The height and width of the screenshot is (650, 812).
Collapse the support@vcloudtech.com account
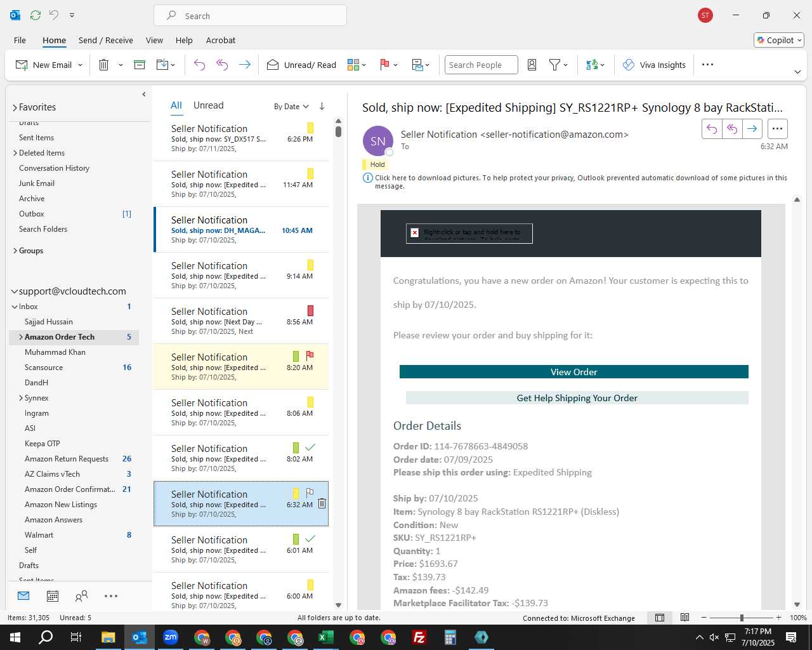point(15,291)
